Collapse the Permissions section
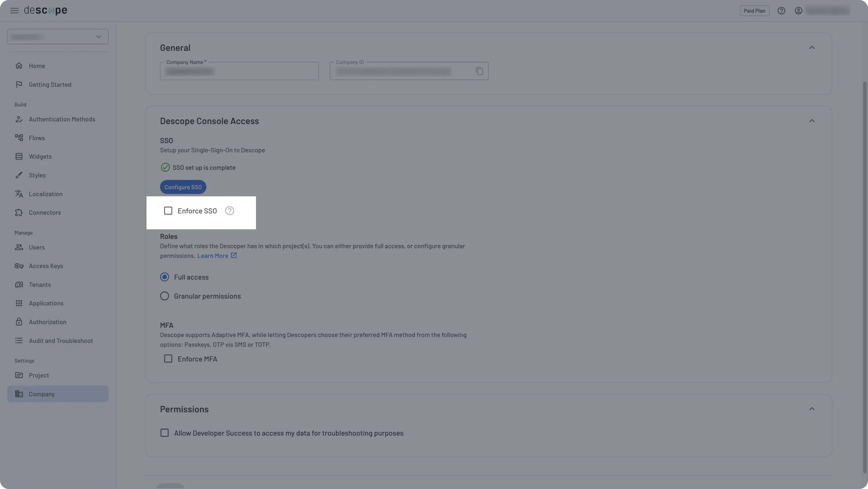Image resolution: width=868 pixels, height=489 pixels. tap(812, 408)
